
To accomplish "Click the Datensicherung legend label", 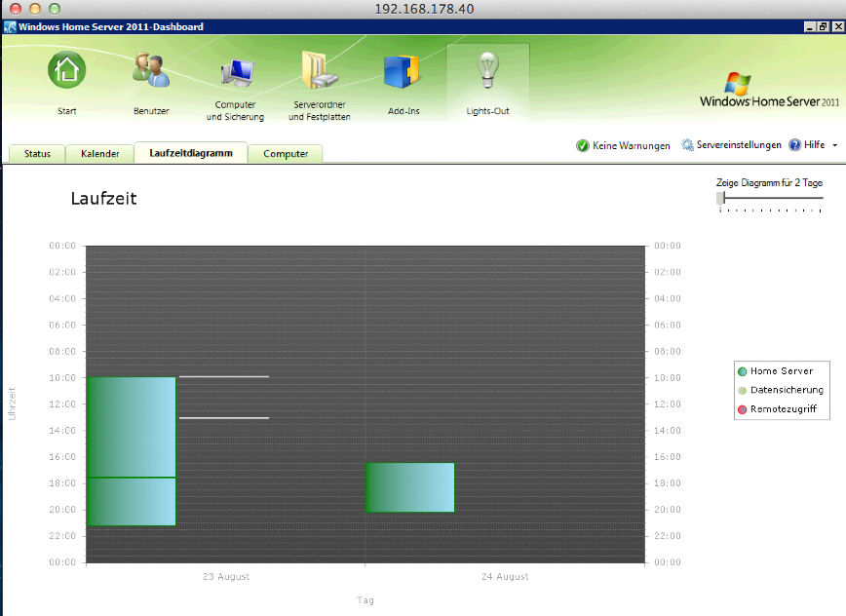I will pos(787,390).
